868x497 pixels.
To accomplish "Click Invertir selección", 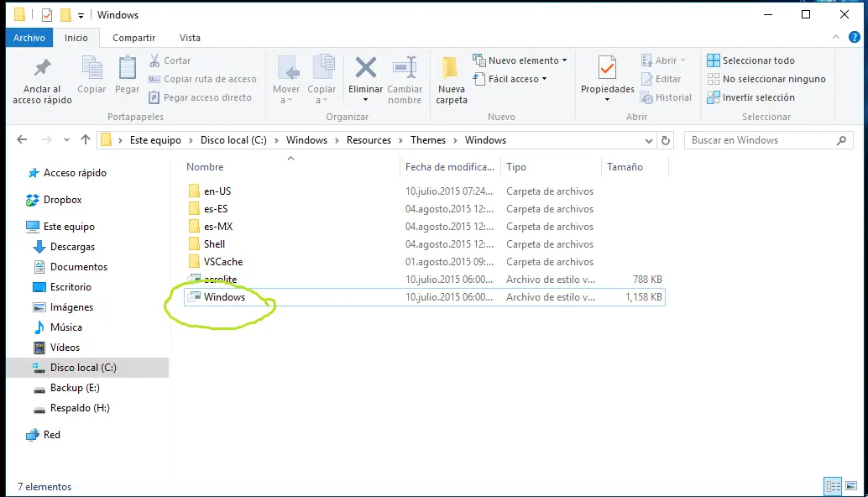I will point(750,97).
